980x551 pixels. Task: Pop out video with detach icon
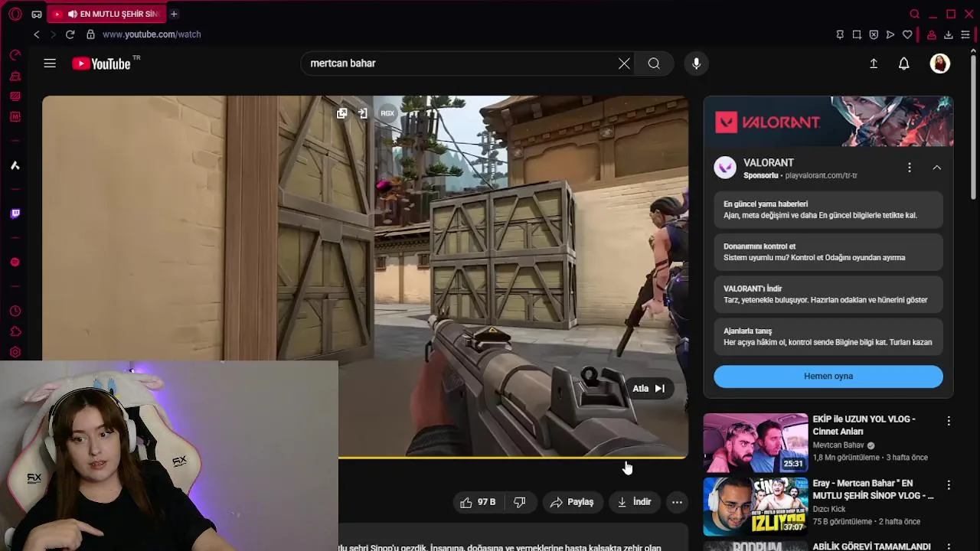tap(341, 113)
